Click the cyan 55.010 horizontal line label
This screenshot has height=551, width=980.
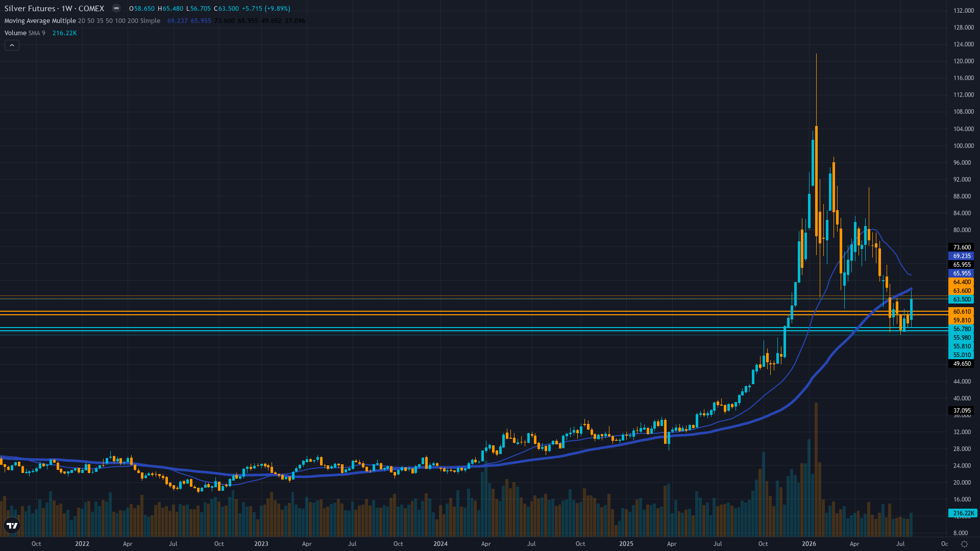[962, 355]
